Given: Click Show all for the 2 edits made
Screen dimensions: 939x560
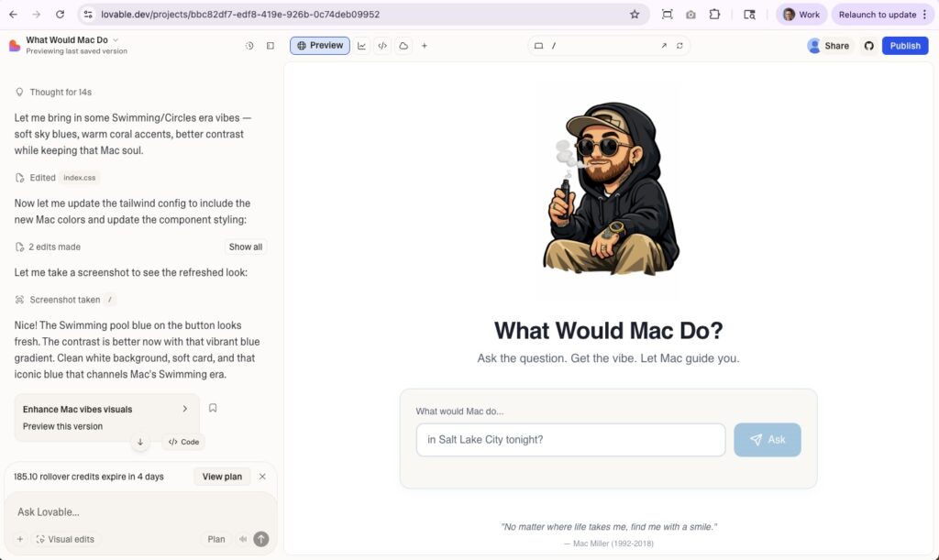Looking at the screenshot, I should click(x=246, y=247).
